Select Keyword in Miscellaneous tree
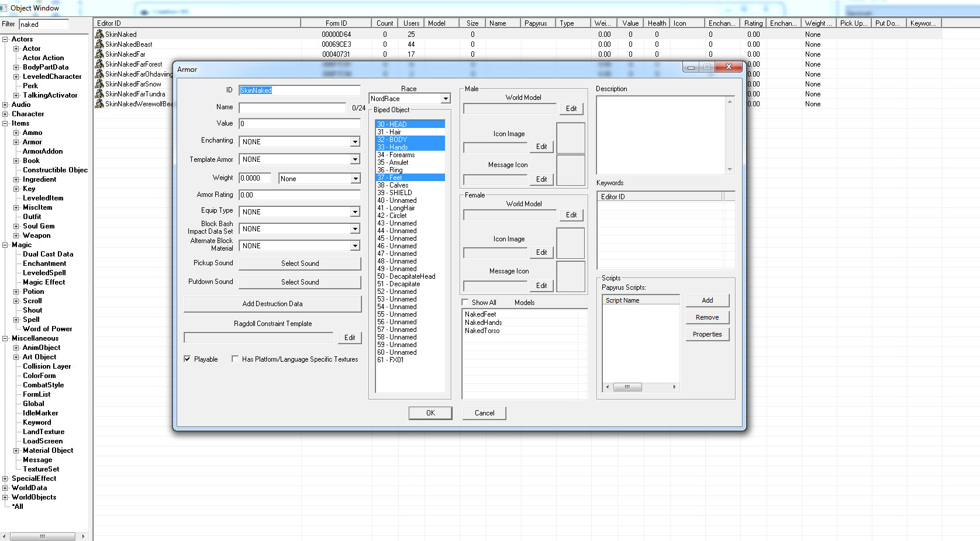Screen dimensions: 980x541 tap(37, 422)
